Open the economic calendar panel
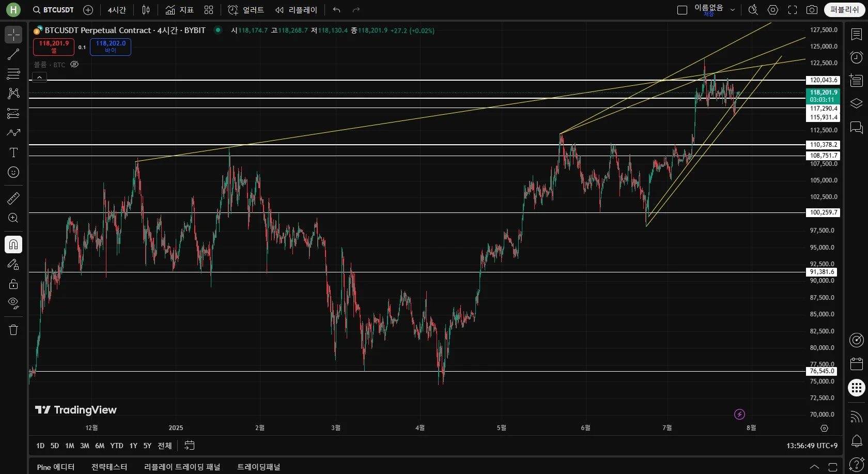Screen dimensions: 868x474 857,364
